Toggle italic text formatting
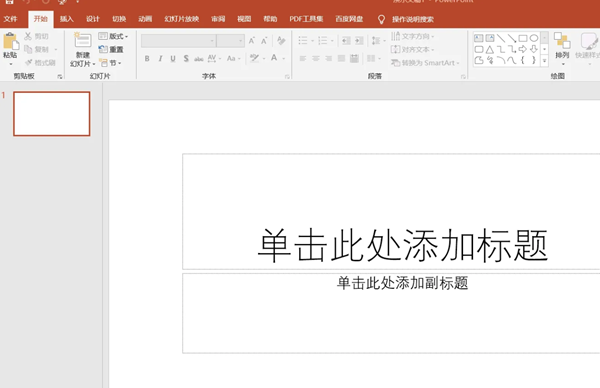The image size is (600, 388). click(x=160, y=59)
